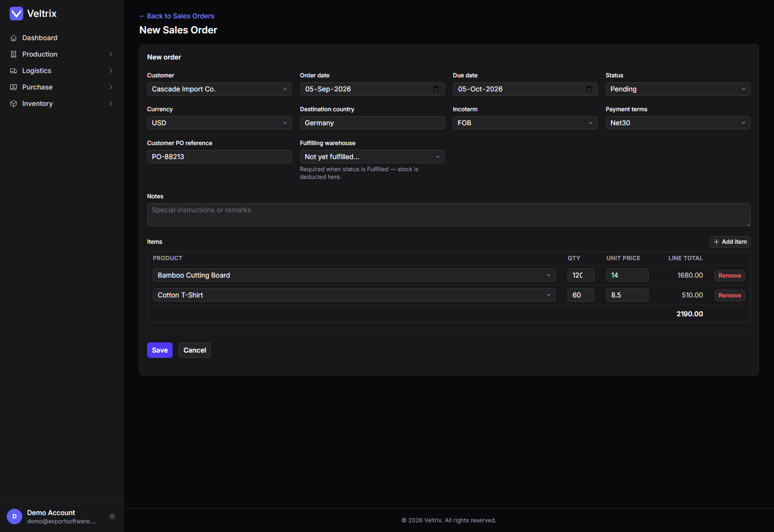Open the Fulfilling warehouse dropdown
The width and height of the screenshot is (774, 532).
(x=372, y=157)
